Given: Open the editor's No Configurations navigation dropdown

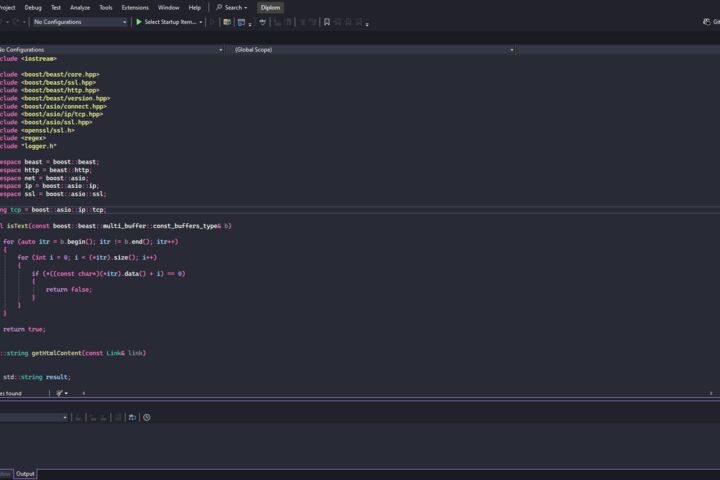Looking at the screenshot, I should click(x=112, y=50).
